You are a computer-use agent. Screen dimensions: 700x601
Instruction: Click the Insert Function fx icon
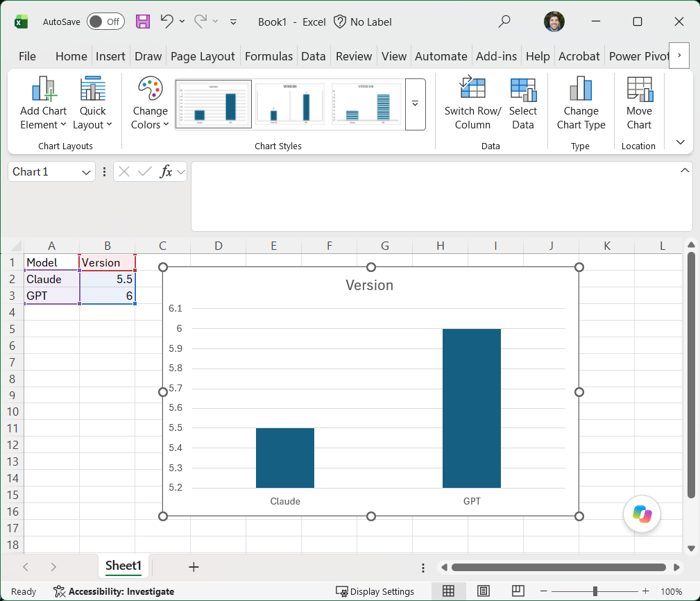(x=166, y=171)
